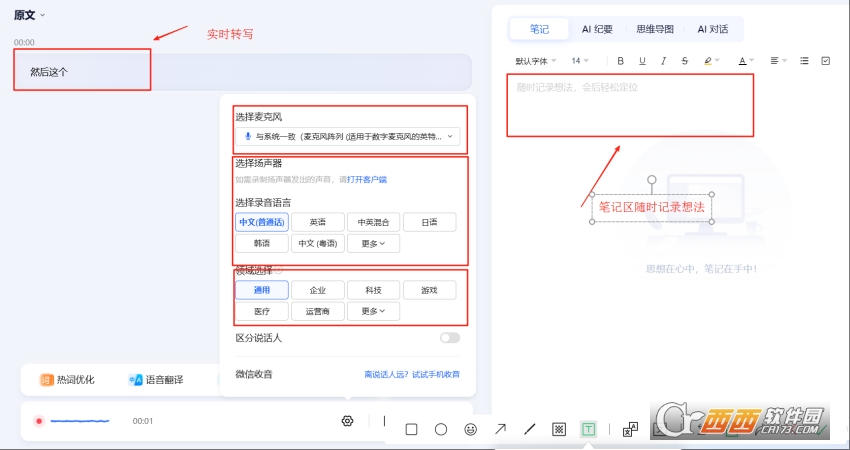Expand the alignment options arrow
This screenshot has width=850, height=450.
[784, 61]
